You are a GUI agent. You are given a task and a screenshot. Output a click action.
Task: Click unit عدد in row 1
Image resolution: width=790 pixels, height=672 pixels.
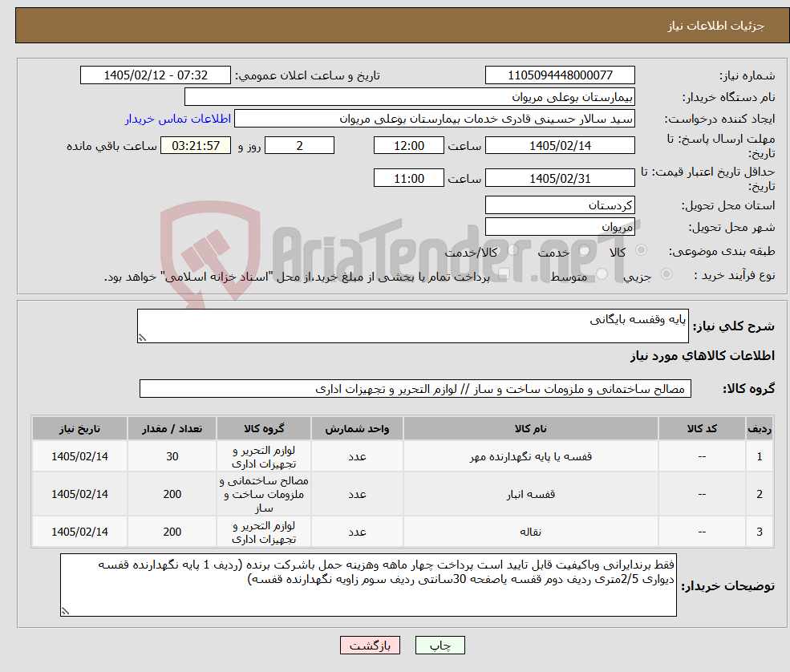[x=357, y=456]
